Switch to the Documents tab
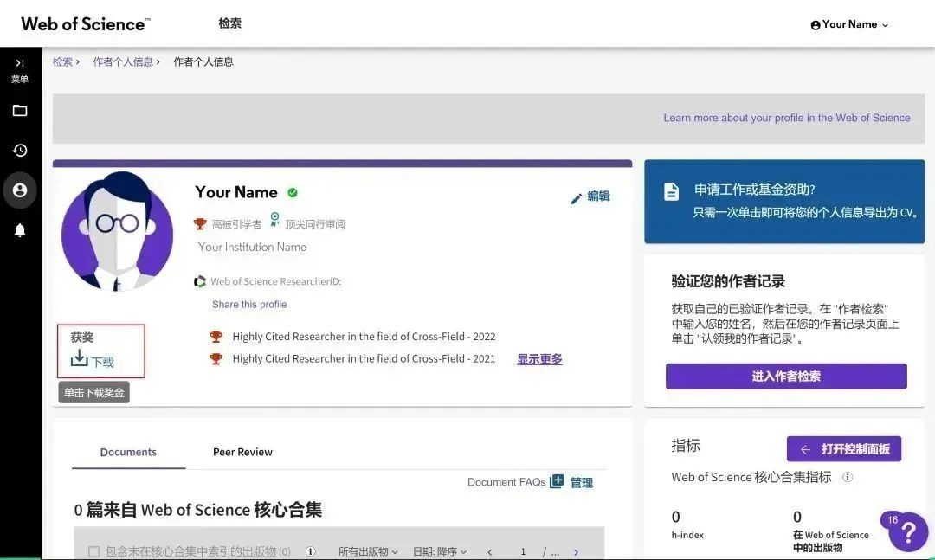The width and height of the screenshot is (935, 560). pyautogui.click(x=128, y=452)
